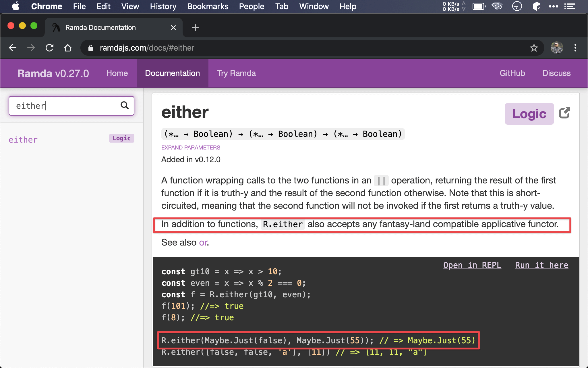
Task: Open the History menu
Action: pos(163,6)
